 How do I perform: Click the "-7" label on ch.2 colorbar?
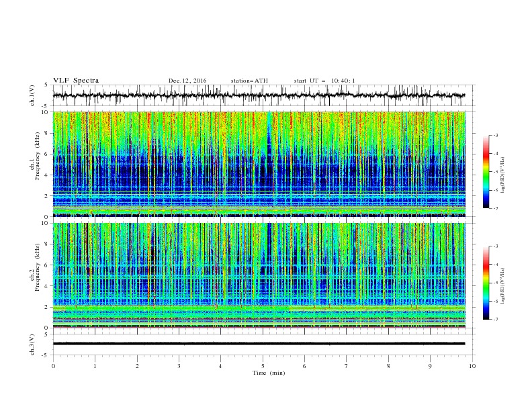[496, 319]
